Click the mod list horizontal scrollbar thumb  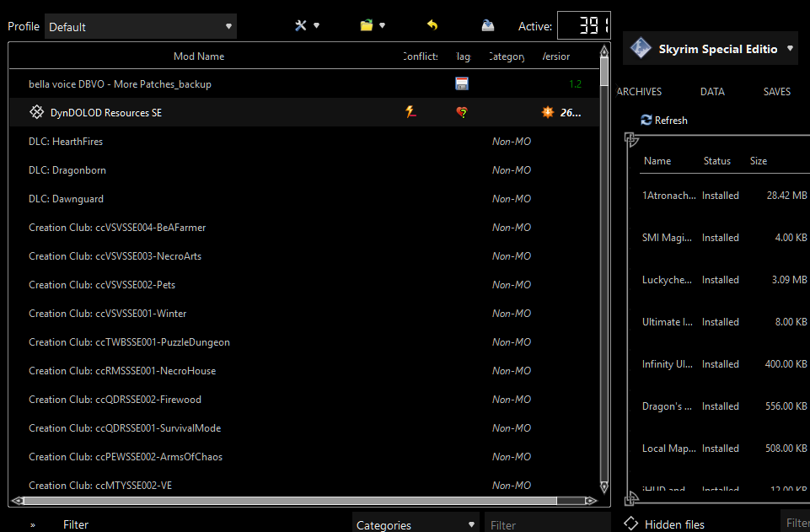click(290, 501)
